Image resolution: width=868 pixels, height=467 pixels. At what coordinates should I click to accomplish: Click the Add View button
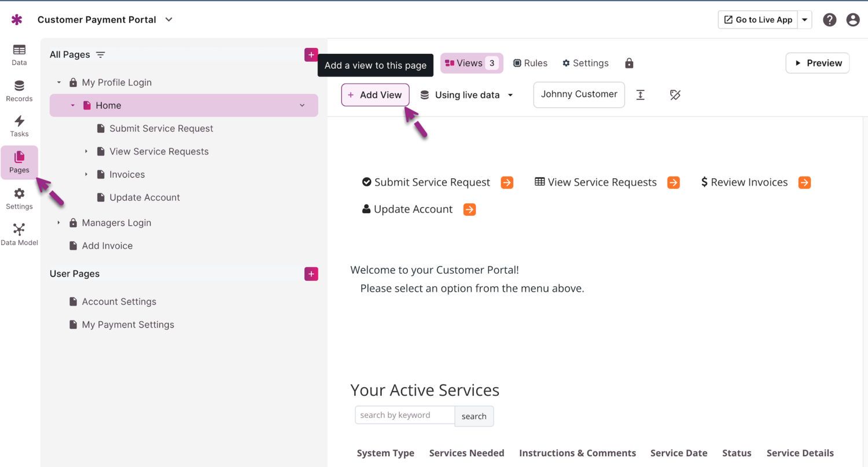click(375, 95)
